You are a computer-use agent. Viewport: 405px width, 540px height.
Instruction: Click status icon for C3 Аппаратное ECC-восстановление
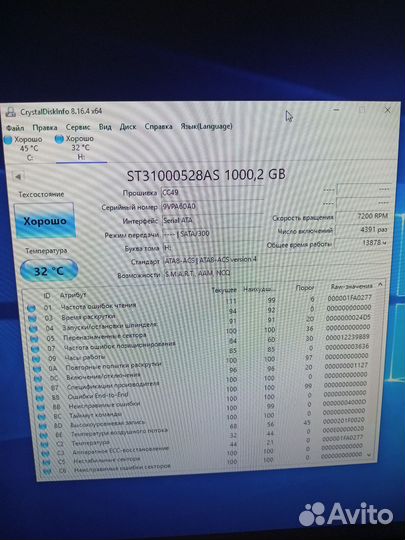coord(45,454)
